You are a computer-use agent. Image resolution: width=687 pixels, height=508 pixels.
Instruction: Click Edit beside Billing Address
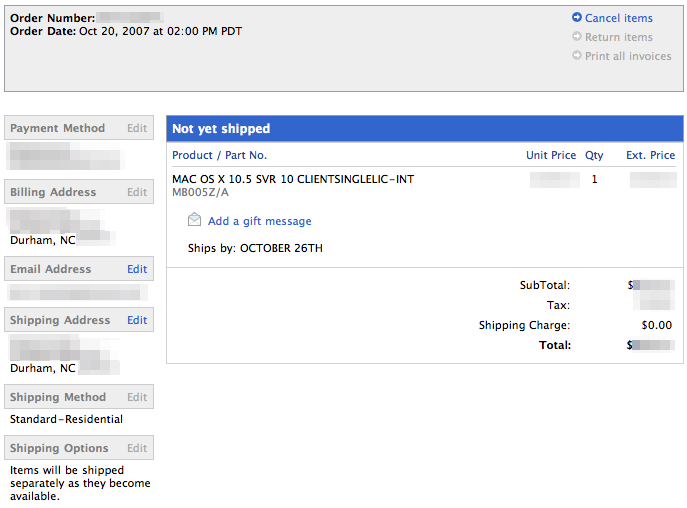coord(137,192)
